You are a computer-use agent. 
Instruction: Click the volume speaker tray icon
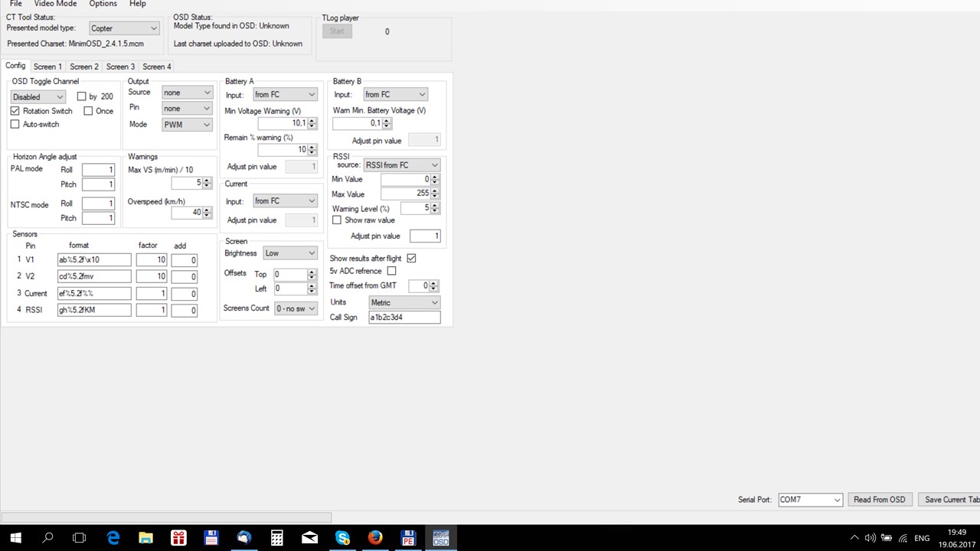[x=871, y=538]
